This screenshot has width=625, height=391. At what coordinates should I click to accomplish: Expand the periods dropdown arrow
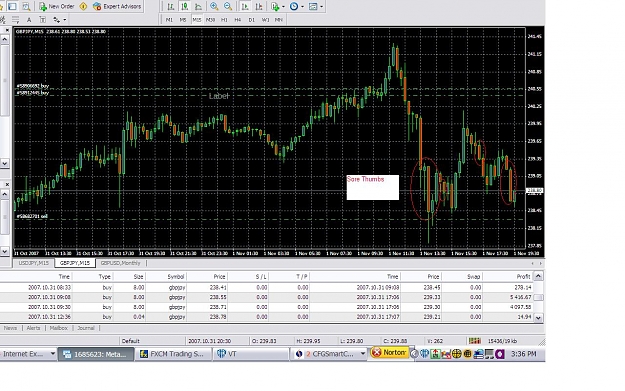(302, 7)
